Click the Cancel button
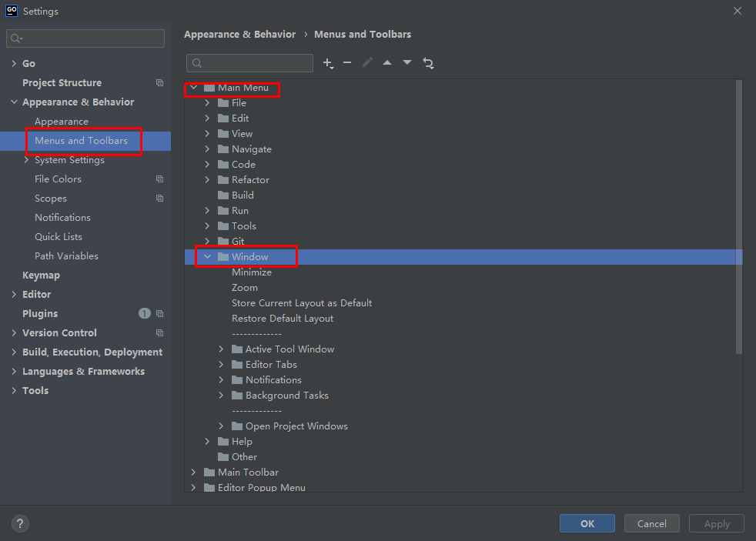This screenshot has height=541, width=756. coord(652,523)
